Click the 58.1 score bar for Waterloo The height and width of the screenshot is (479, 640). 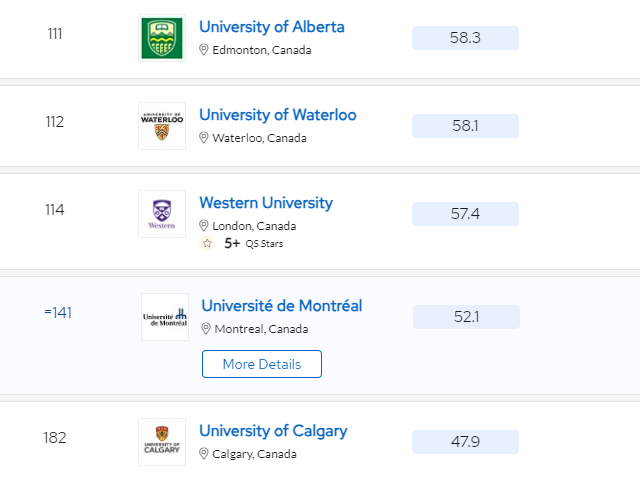pyautogui.click(x=465, y=126)
